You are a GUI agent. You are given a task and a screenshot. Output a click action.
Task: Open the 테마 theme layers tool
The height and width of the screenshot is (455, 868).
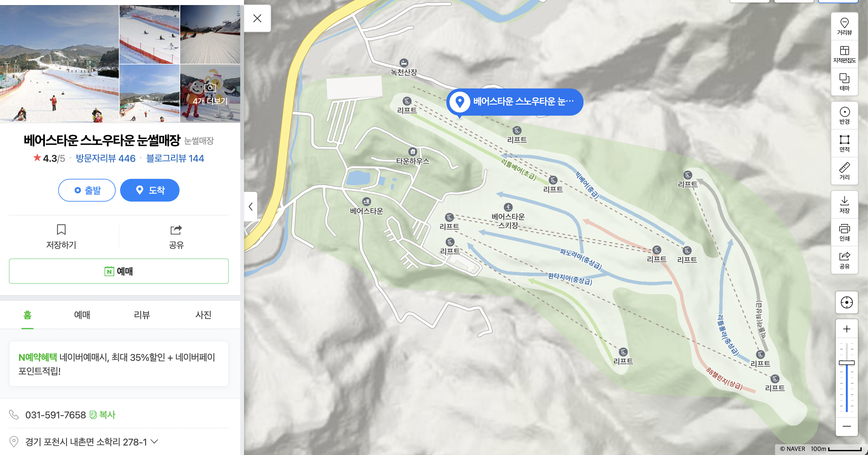click(844, 82)
